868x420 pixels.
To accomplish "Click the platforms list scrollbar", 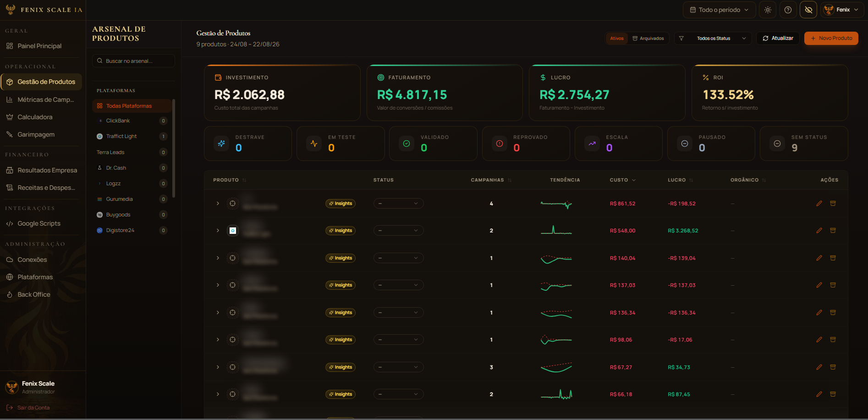I will (x=174, y=149).
